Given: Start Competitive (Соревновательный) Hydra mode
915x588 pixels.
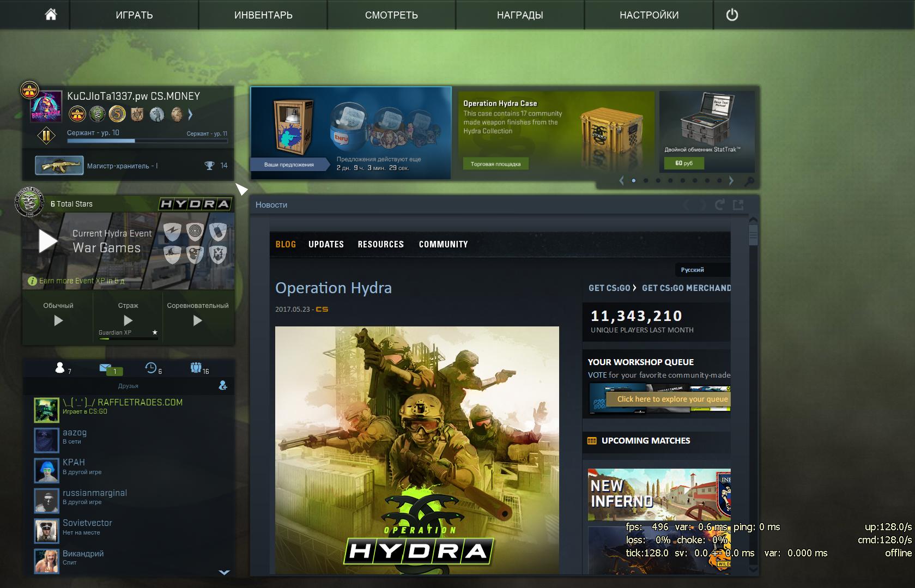Looking at the screenshot, I should [198, 320].
